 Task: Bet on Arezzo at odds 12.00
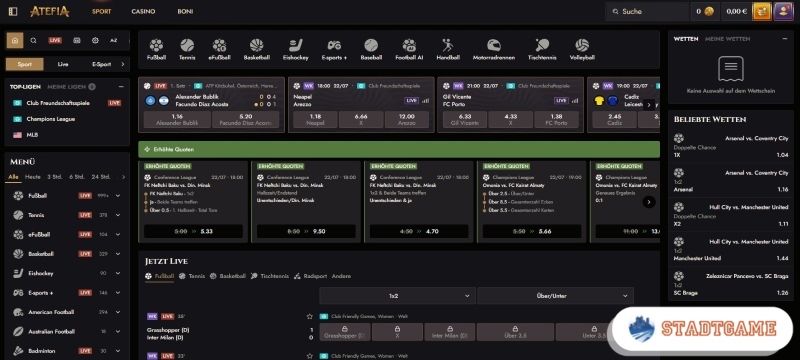pos(407,119)
